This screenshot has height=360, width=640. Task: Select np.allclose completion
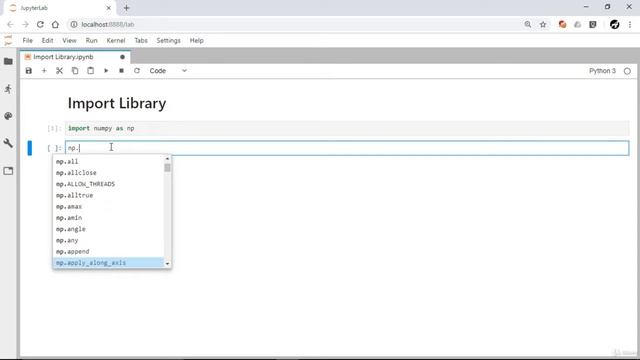[x=109, y=173]
